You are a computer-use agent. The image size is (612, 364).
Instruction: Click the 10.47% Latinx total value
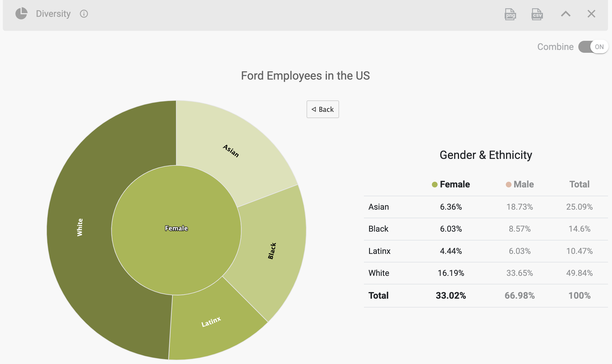579,251
